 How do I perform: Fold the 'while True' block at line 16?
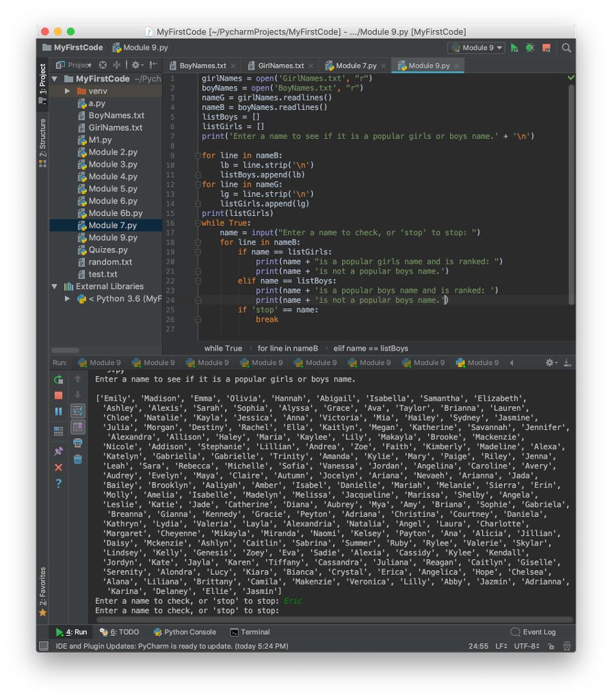pos(198,224)
